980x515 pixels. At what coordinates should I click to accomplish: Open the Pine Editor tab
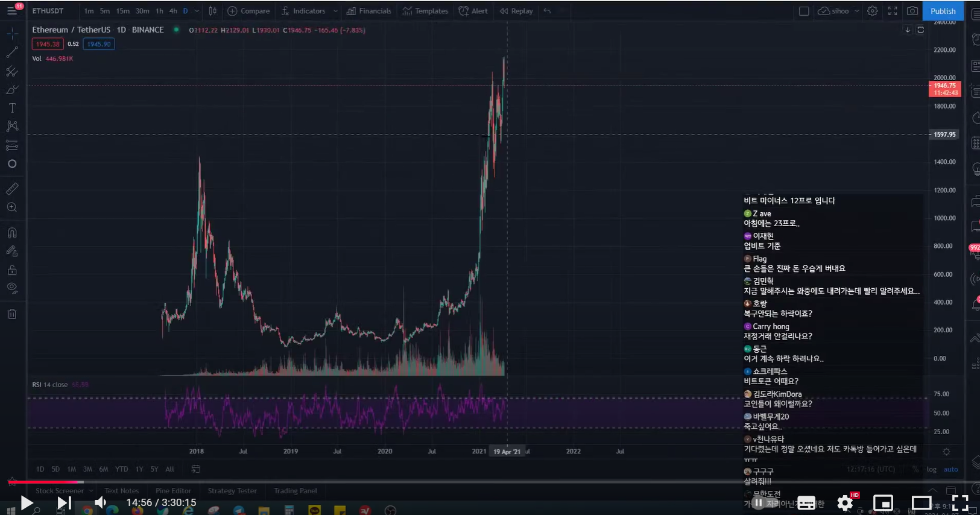tap(173, 491)
